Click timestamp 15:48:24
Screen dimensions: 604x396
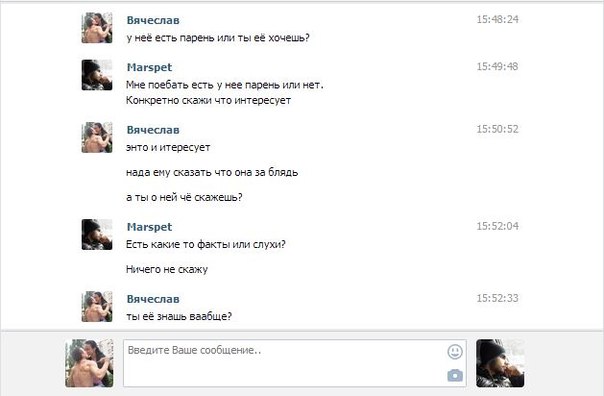497,20
